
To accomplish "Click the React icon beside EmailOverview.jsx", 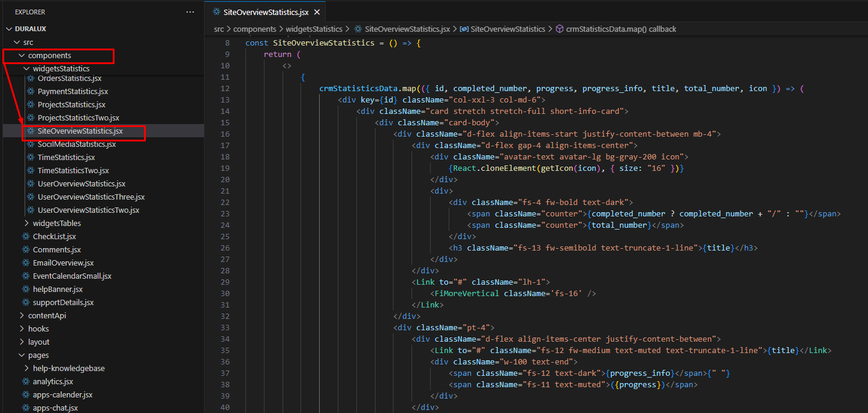I will pos(26,263).
